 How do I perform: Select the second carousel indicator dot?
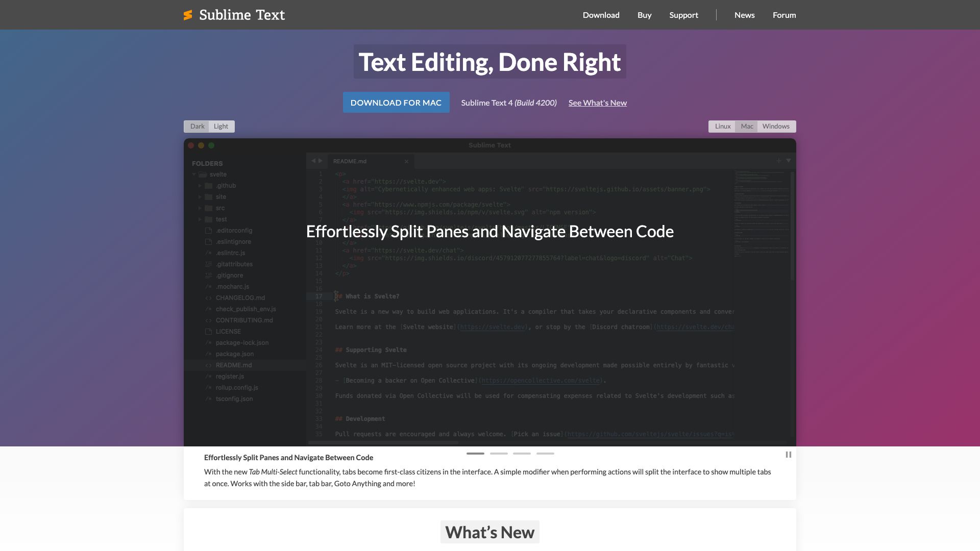[499, 453]
